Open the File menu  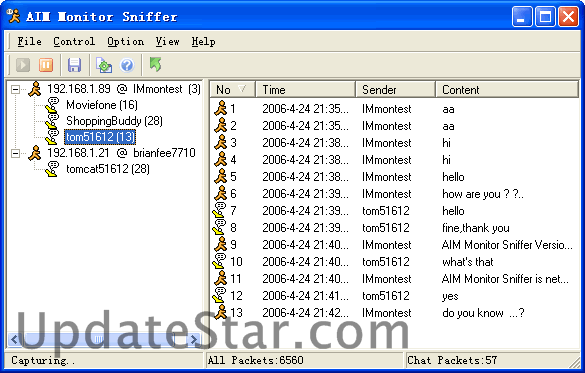click(29, 41)
